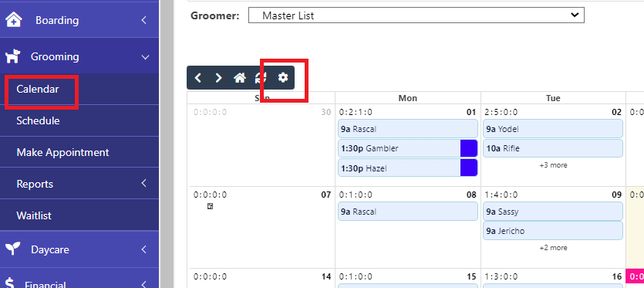Click the purple color block on Gambler appointment

point(469,148)
